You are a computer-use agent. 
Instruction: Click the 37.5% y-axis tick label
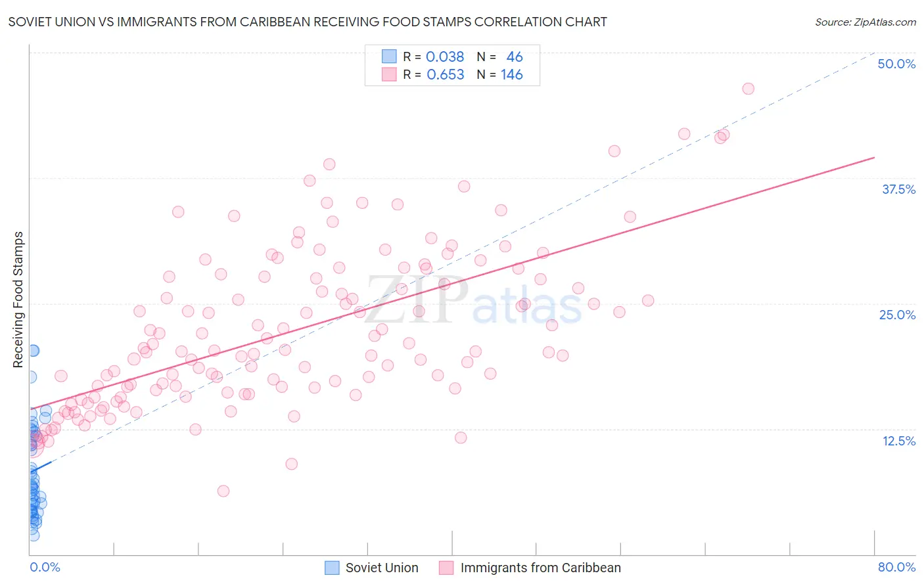tap(898, 189)
